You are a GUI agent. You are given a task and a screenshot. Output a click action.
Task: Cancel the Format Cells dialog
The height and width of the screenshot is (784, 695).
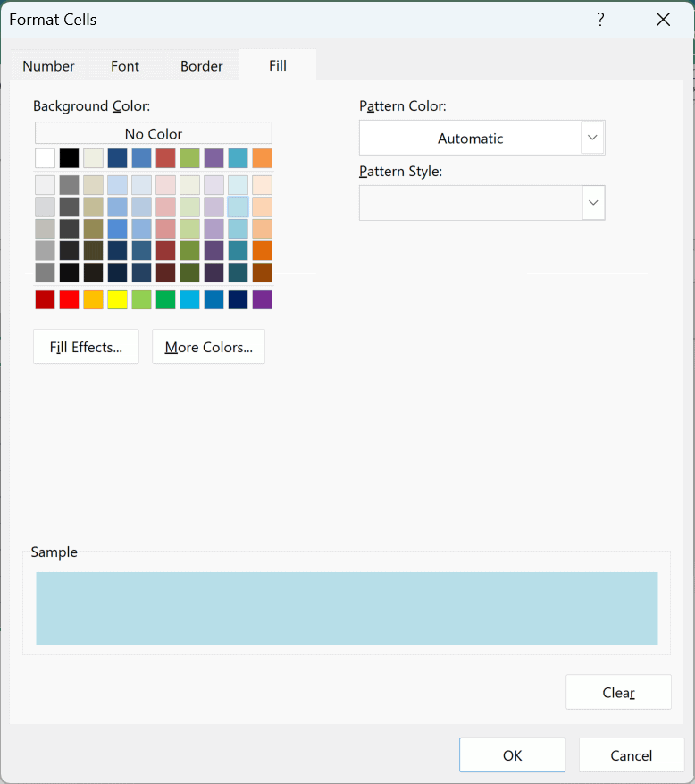[631, 755]
